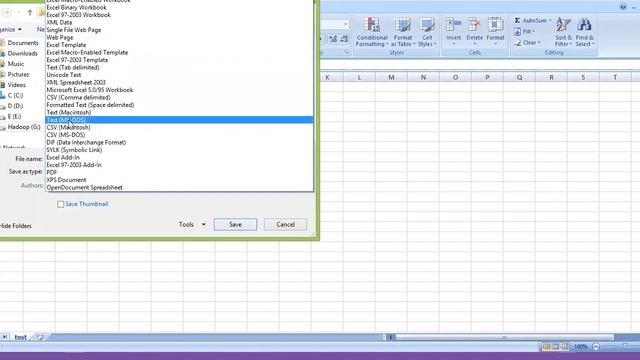Click the AutoSum sigma icon
The height and width of the screenshot is (360, 640).
pyautogui.click(x=517, y=20)
